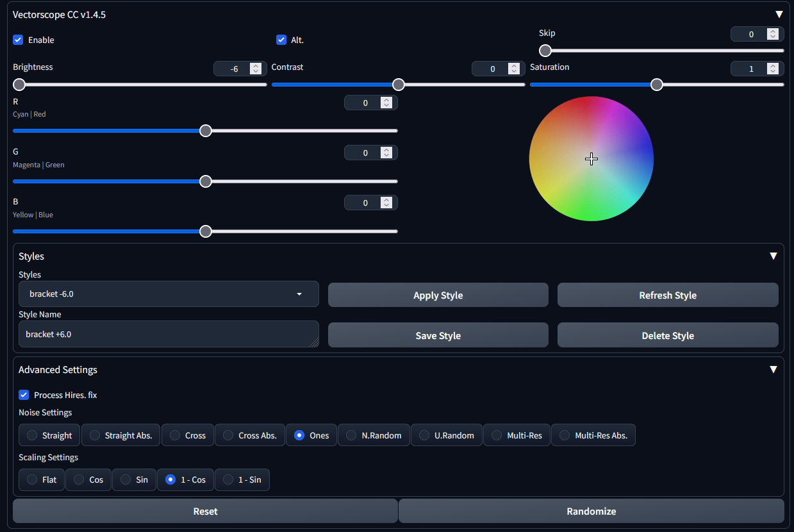Reset all color correction values
794x532 pixels.
click(x=205, y=511)
